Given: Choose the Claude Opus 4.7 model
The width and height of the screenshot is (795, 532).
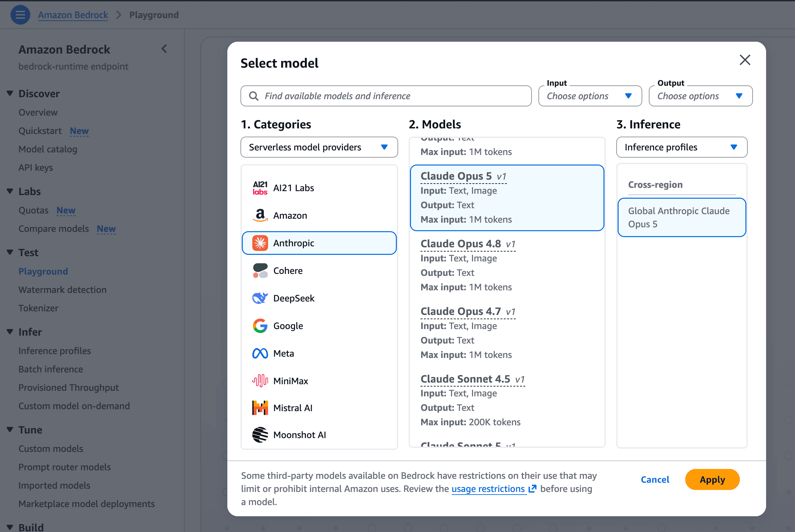Looking at the screenshot, I should (x=507, y=333).
